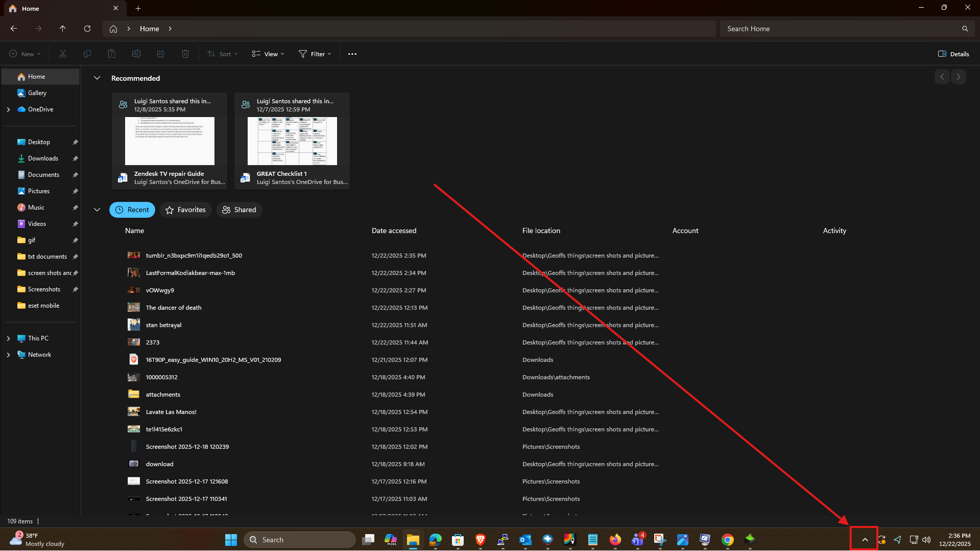Open the weather widget showing 38°F
This screenshot has height=551, width=980.
37,540
